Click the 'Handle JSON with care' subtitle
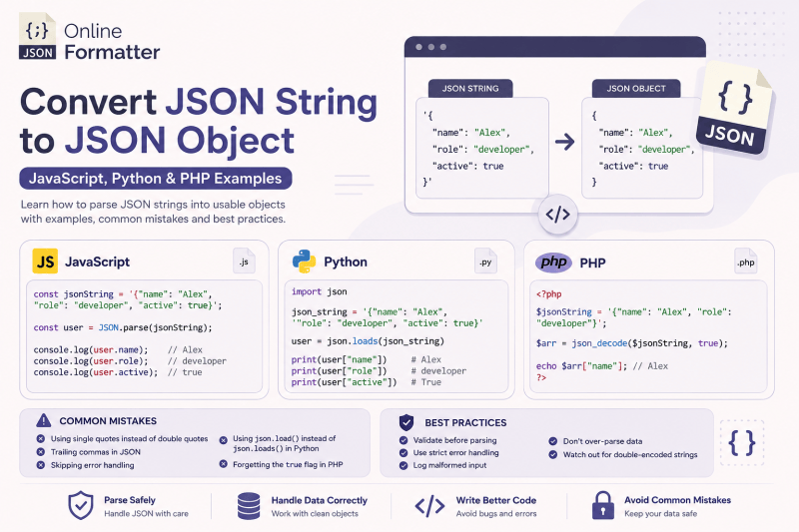The image size is (799, 532). pos(146,514)
